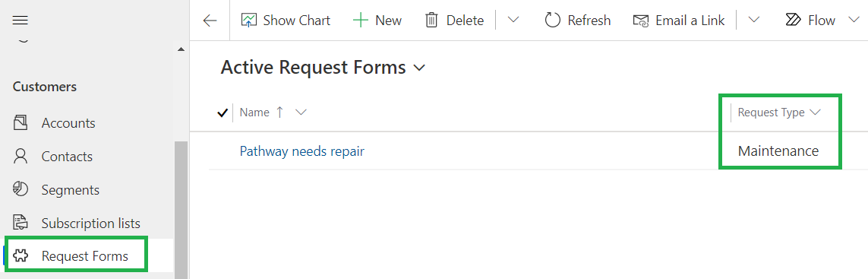Click the Refresh circular arrow icon
The height and width of the screenshot is (279, 868).
tap(552, 21)
